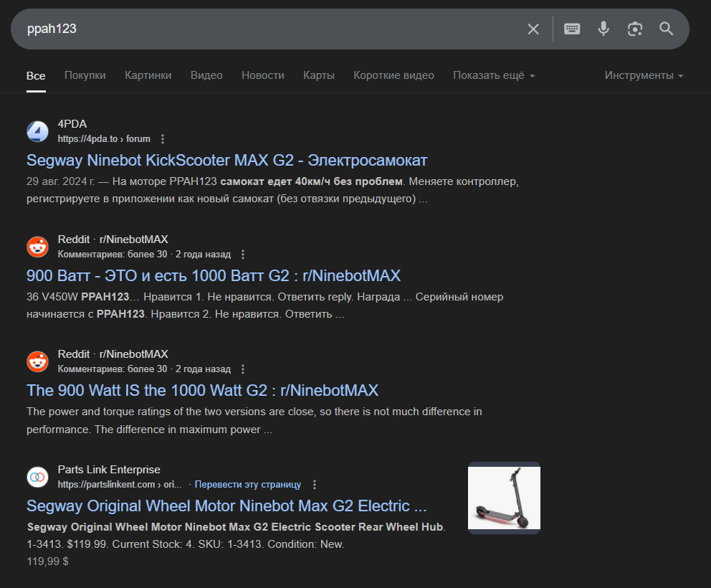This screenshot has height=588, width=711.
Task: Click the https://partslinkent.com URL text
Action: (120, 485)
